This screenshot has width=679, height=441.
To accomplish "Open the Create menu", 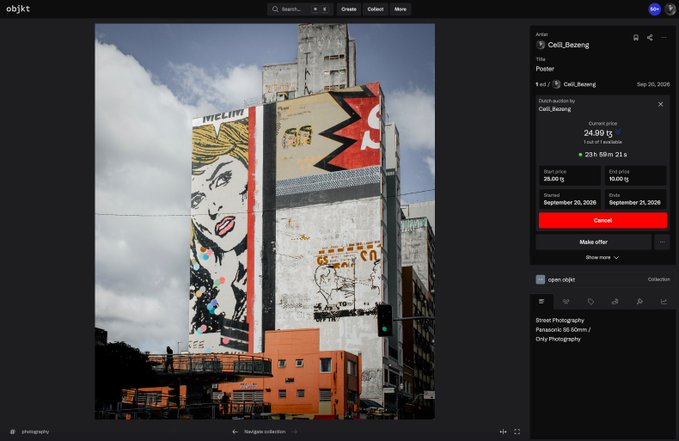I will [x=349, y=9].
